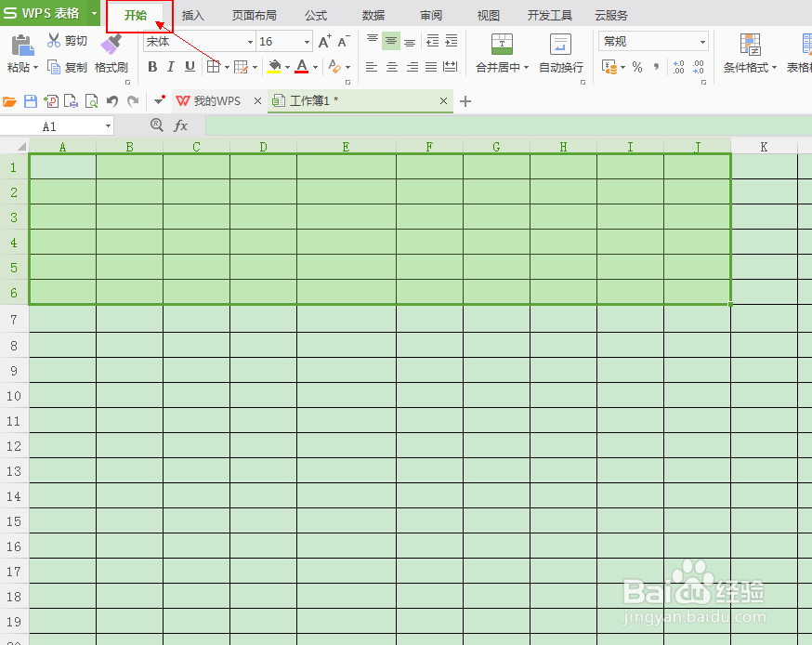Switch to 视图 tab
Viewport: 812px width, 645px height.
click(489, 16)
